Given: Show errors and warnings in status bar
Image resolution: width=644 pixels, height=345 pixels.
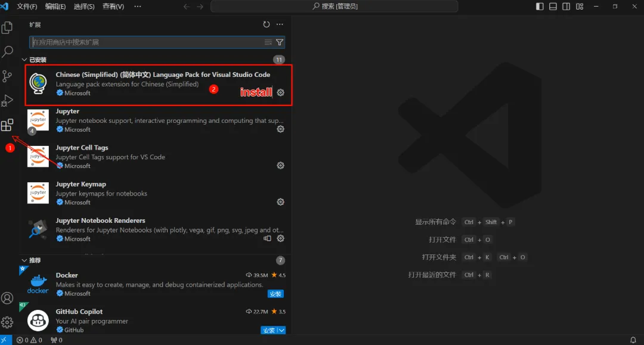Looking at the screenshot, I should click(x=29, y=340).
